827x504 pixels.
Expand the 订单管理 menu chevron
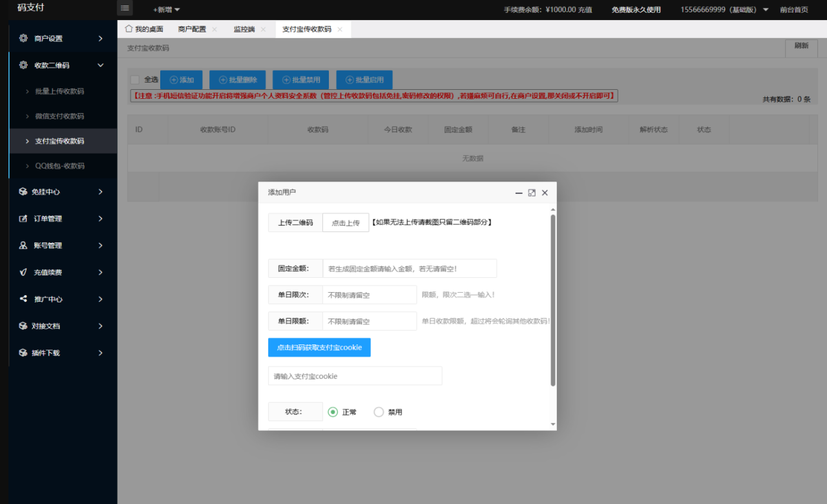click(100, 218)
